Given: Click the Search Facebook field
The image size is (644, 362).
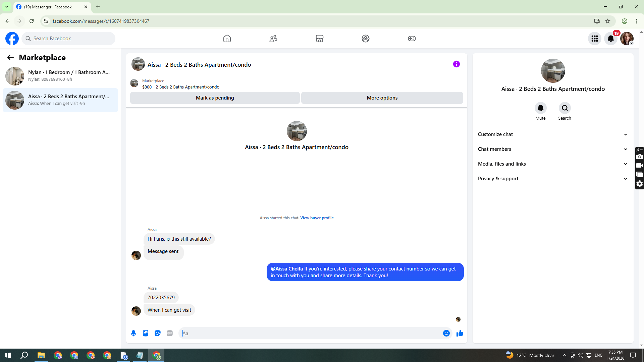Looking at the screenshot, I should pyautogui.click(x=69, y=39).
